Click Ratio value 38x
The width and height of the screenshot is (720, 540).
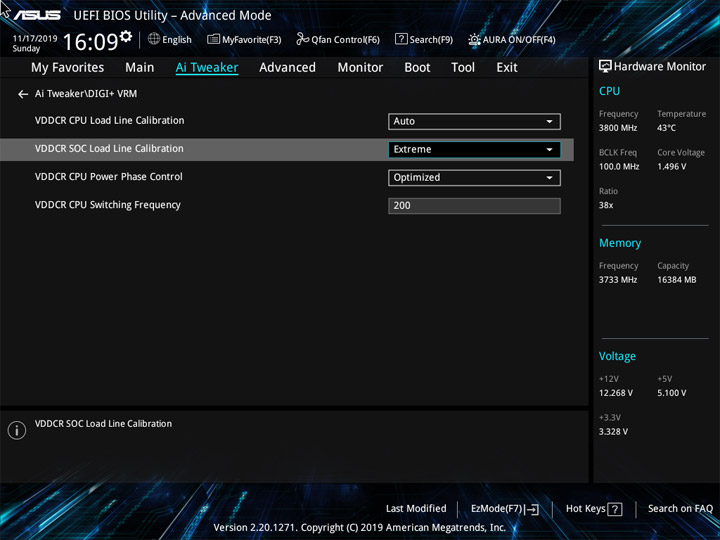pos(606,205)
